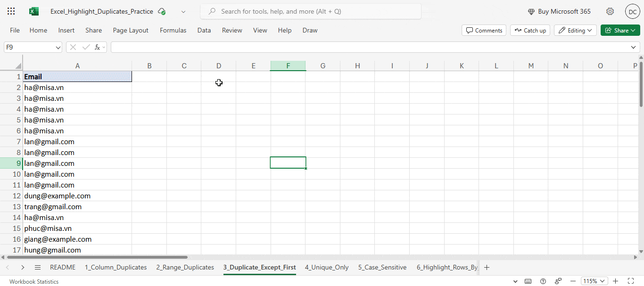Screen dimensions: 644x286
Task: Open Buy Microsoft 365 link
Action: (559, 11)
